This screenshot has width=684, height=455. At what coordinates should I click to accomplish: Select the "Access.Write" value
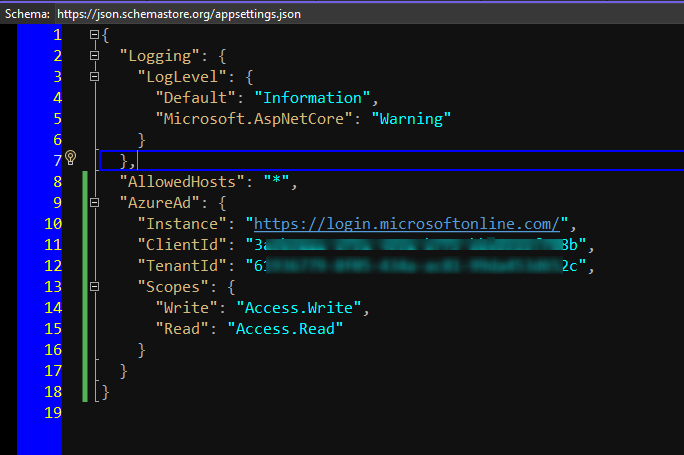[x=309, y=306]
